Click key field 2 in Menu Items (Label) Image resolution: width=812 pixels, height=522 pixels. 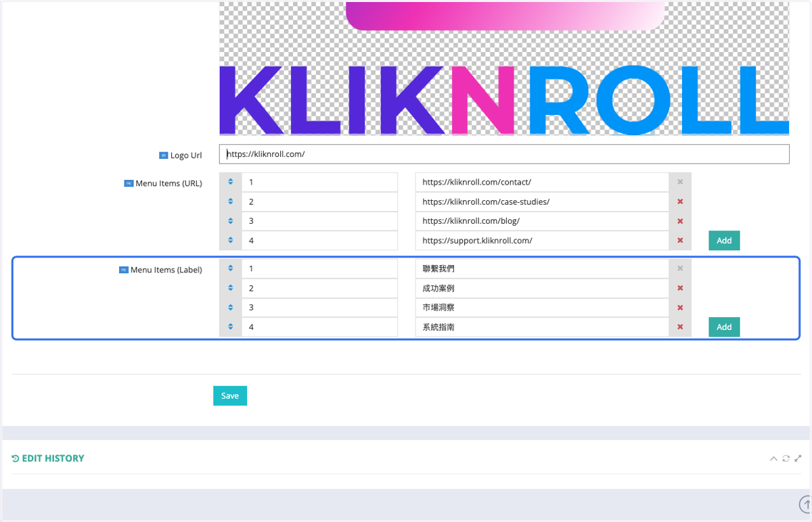point(319,288)
